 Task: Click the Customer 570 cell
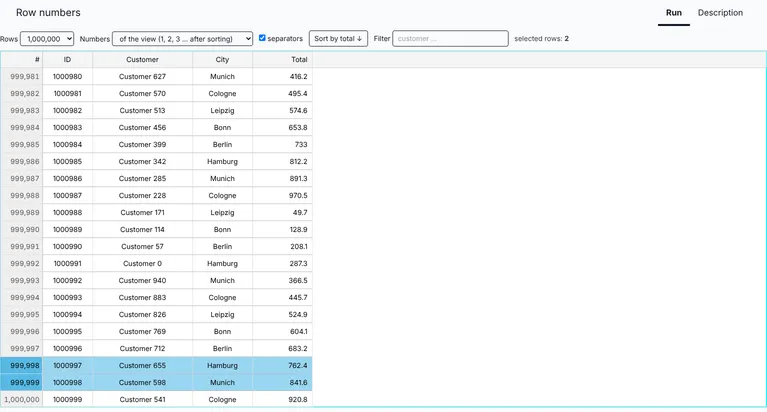click(x=142, y=93)
